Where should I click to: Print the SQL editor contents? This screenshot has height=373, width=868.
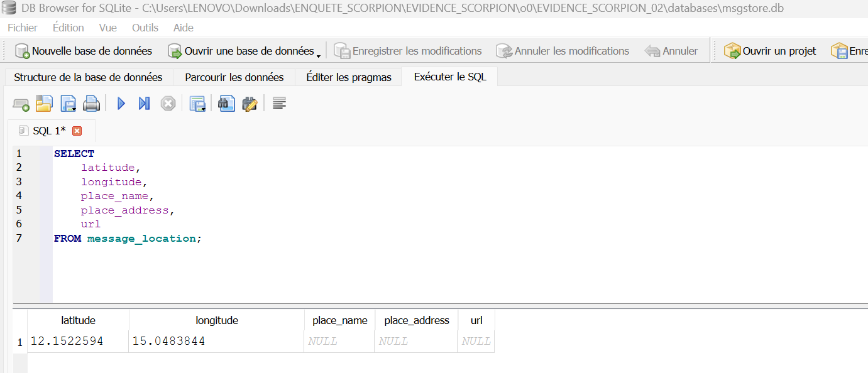[92, 104]
